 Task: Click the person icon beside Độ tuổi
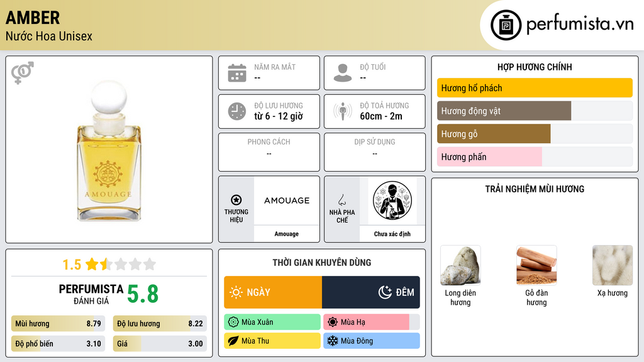point(343,73)
